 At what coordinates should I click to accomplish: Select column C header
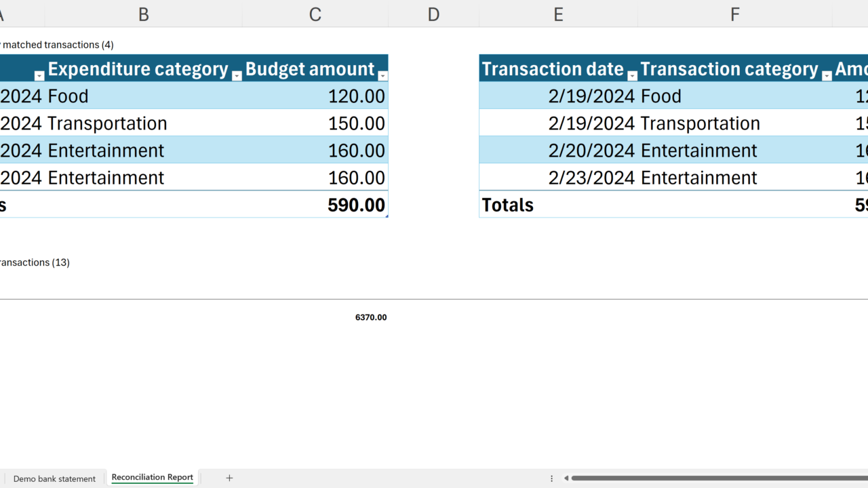click(x=315, y=14)
